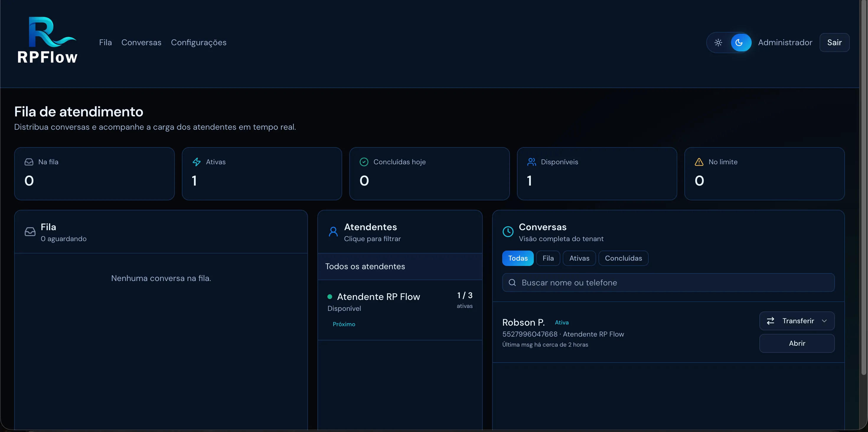Click the 1 / 3 ativas count
This screenshot has width=868, height=432.
[x=464, y=300]
